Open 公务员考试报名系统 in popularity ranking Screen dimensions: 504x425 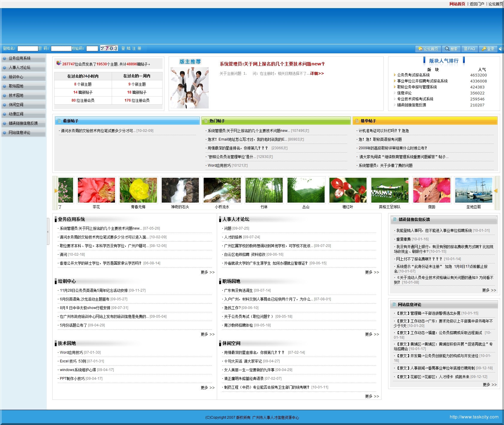pos(413,75)
